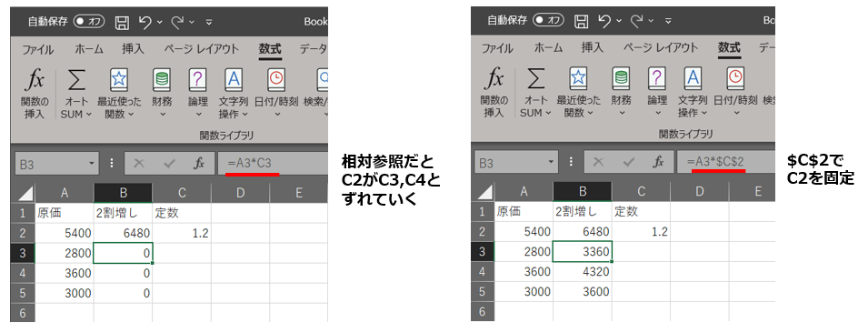Click cell 3000 in right sheet
The image size is (868, 333).
coord(524,291)
